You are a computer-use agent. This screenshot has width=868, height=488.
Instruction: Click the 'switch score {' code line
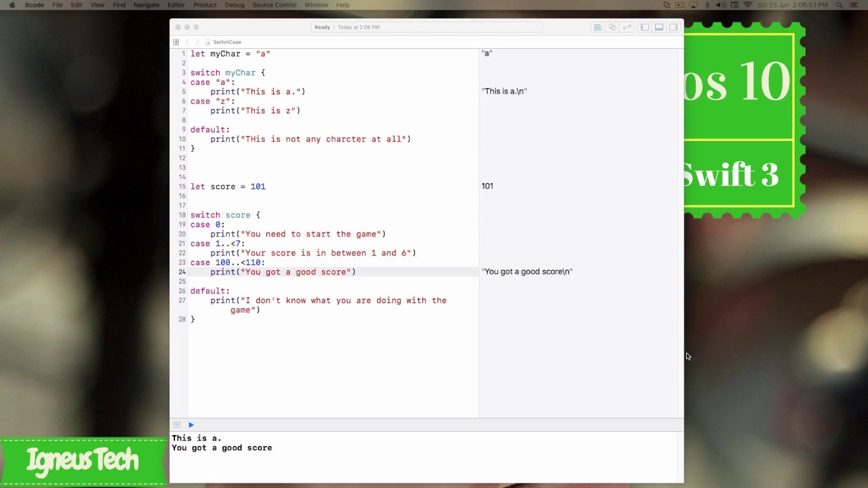[225, 215]
